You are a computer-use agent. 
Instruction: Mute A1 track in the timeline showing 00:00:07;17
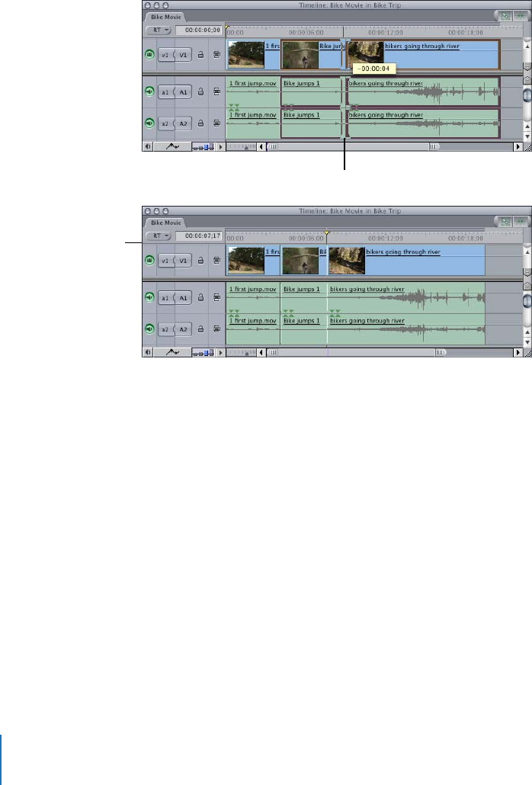149,298
